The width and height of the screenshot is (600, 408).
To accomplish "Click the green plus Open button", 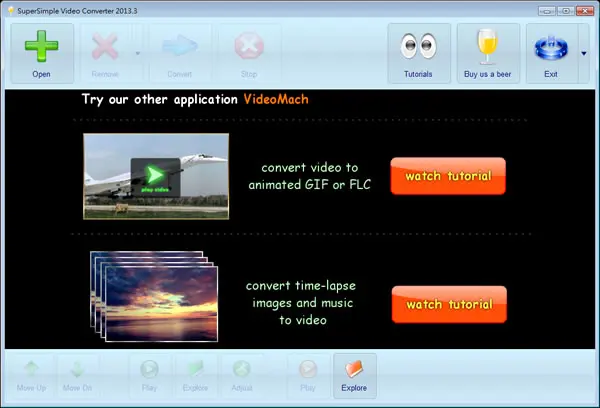I will [x=42, y=53].
